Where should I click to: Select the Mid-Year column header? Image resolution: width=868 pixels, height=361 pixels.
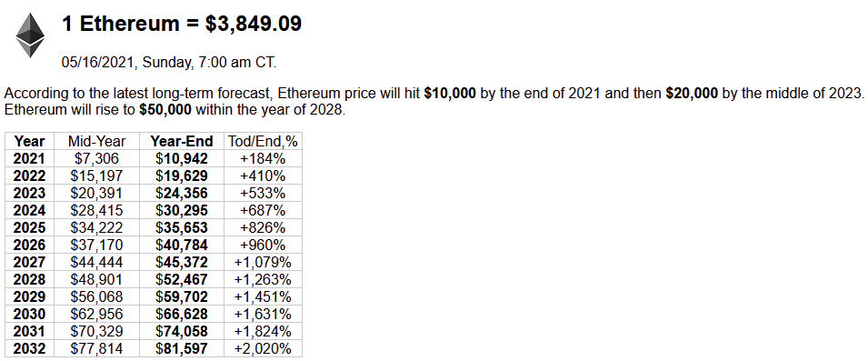coord(97,141)
